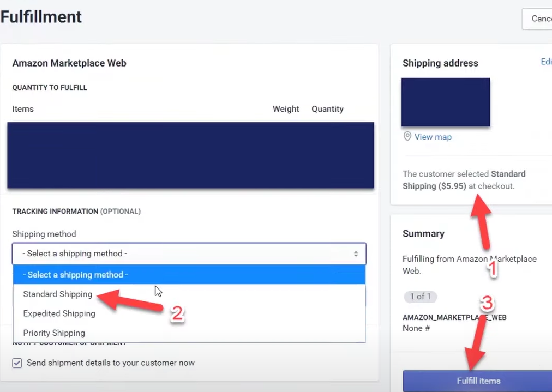Click the Quantity column header

click(327, 109)
